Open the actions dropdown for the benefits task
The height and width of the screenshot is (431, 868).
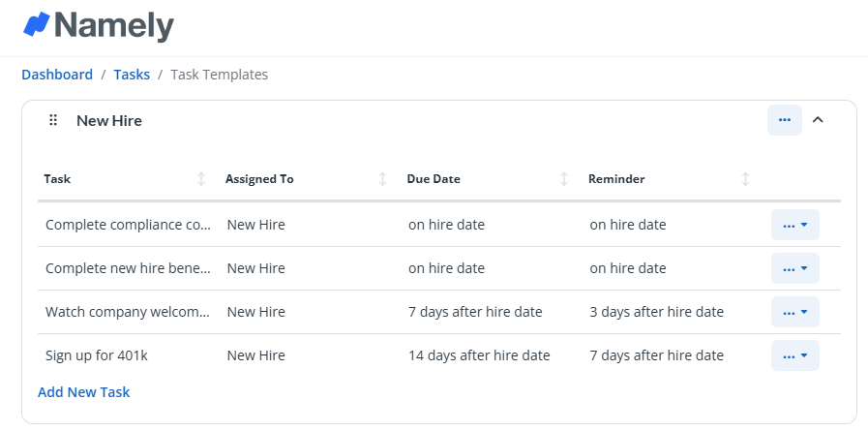[x=794, y=268]
